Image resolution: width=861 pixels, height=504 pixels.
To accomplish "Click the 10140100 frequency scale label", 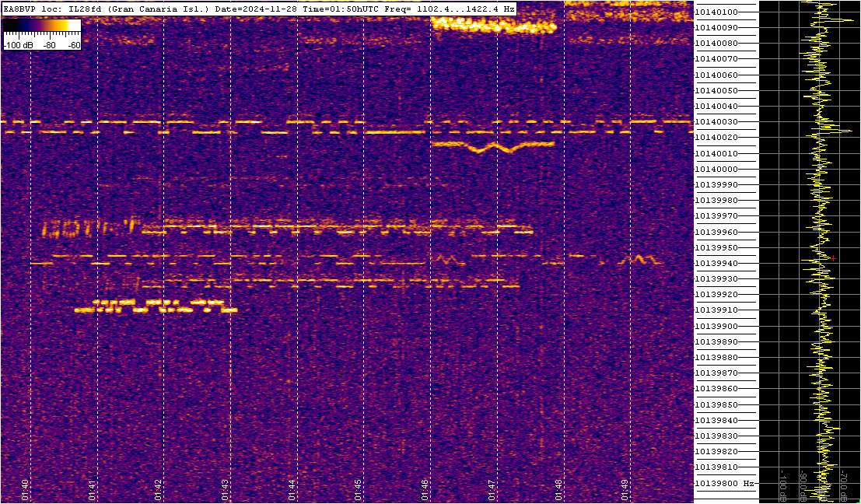I will pos(716,12).
